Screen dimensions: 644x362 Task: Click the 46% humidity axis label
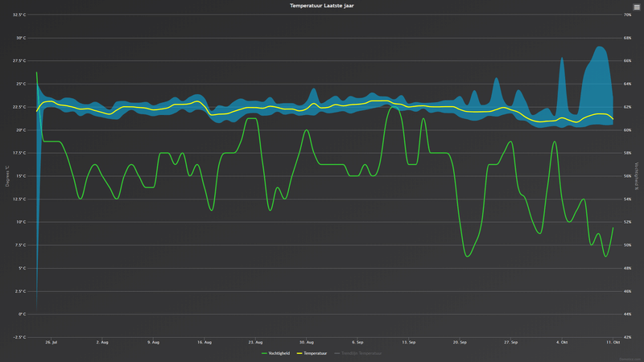628,291
